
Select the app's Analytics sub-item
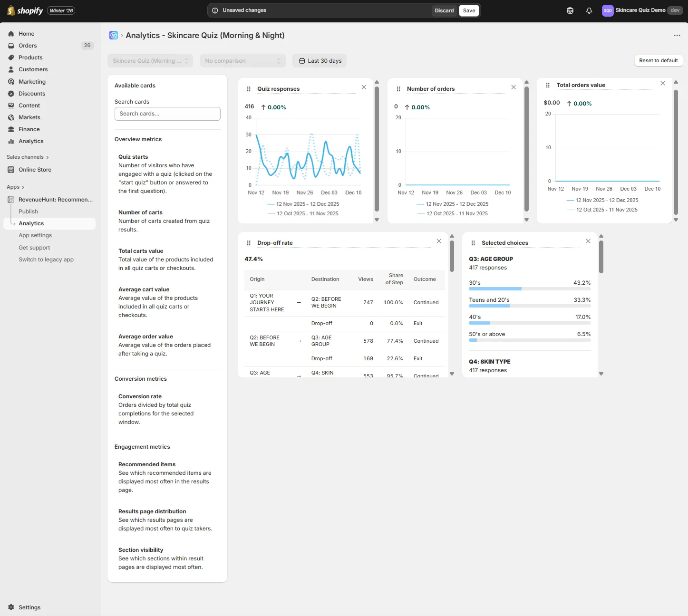coord(49,223)
